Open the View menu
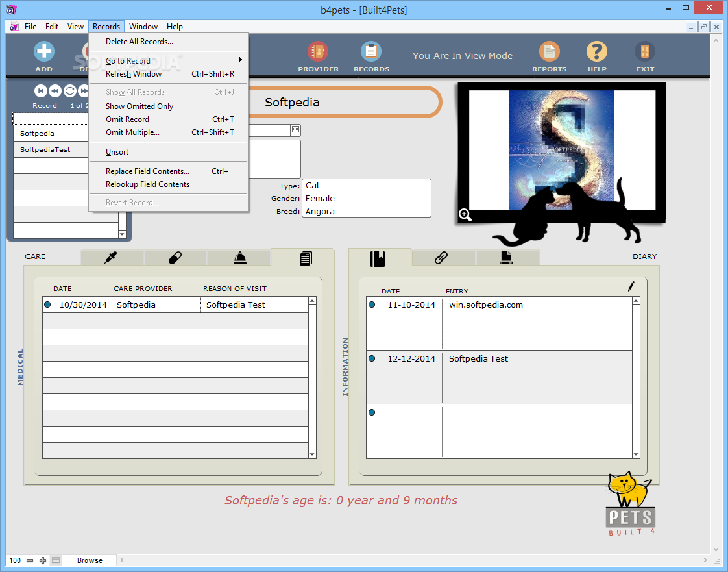The height and width of the screenshot is (572, 728). (x=75, y=27)
